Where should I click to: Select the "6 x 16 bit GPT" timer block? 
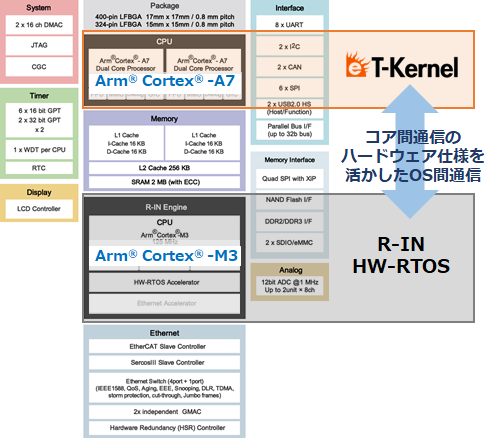tap(39, 120)
